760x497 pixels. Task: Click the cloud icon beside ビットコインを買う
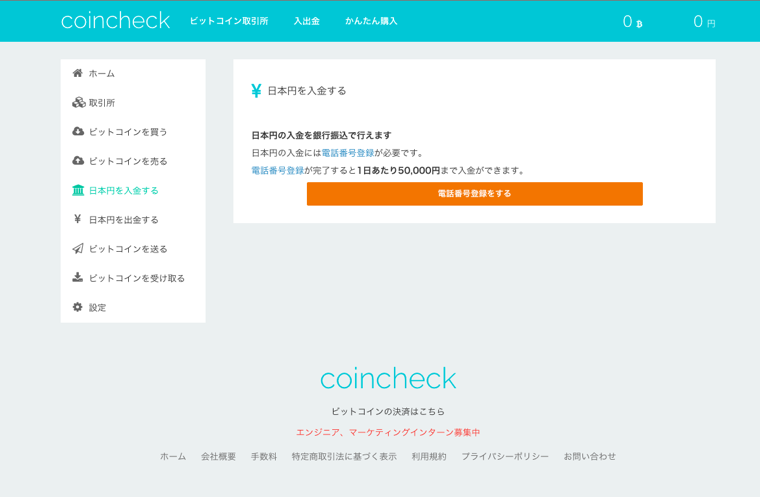[x=78, y=131]
